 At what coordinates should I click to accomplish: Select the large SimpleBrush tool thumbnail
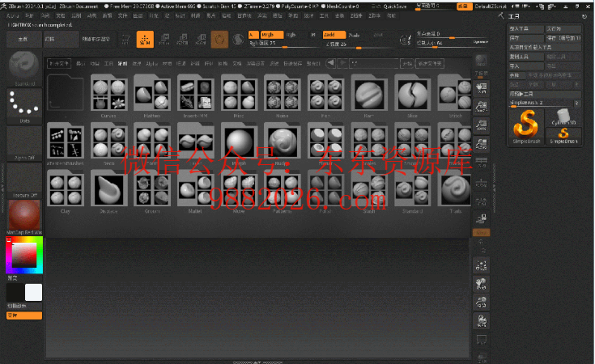point(526,126)
